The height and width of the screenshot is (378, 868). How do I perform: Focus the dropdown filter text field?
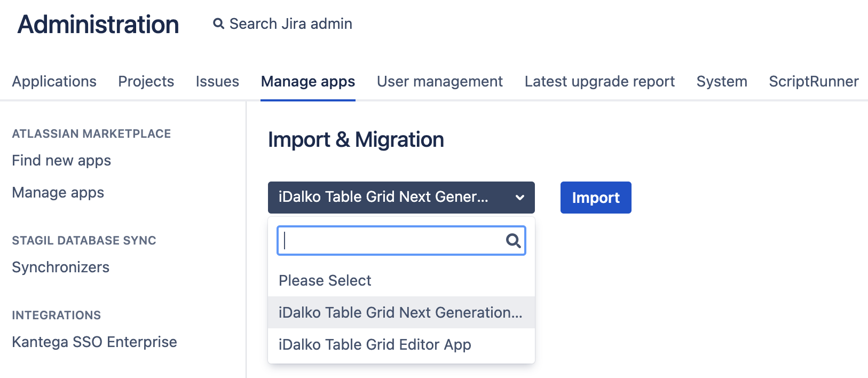click(401, 241)
